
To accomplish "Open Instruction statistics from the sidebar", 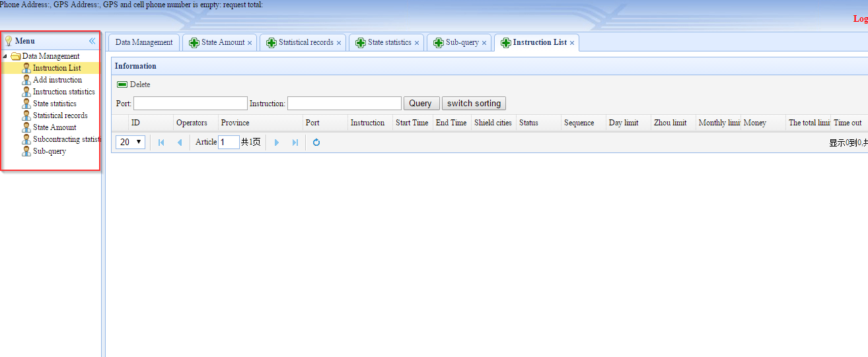I will point(63,92).
